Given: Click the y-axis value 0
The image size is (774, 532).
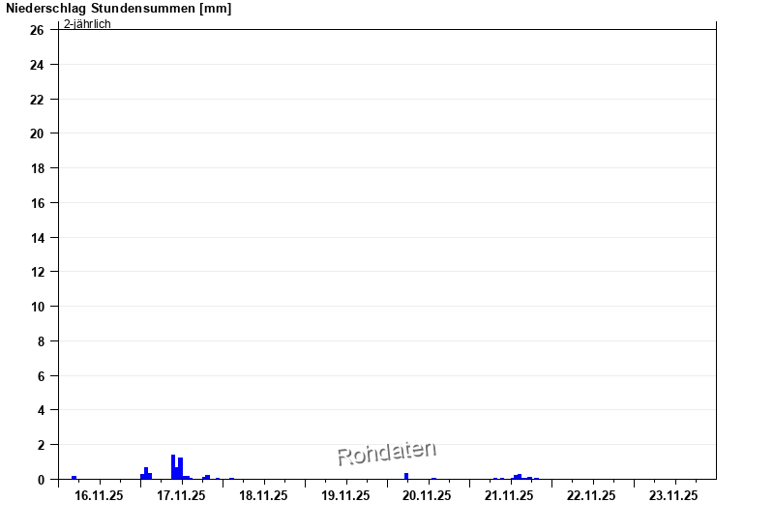Looking at the screenshot, I should [41, 480].
